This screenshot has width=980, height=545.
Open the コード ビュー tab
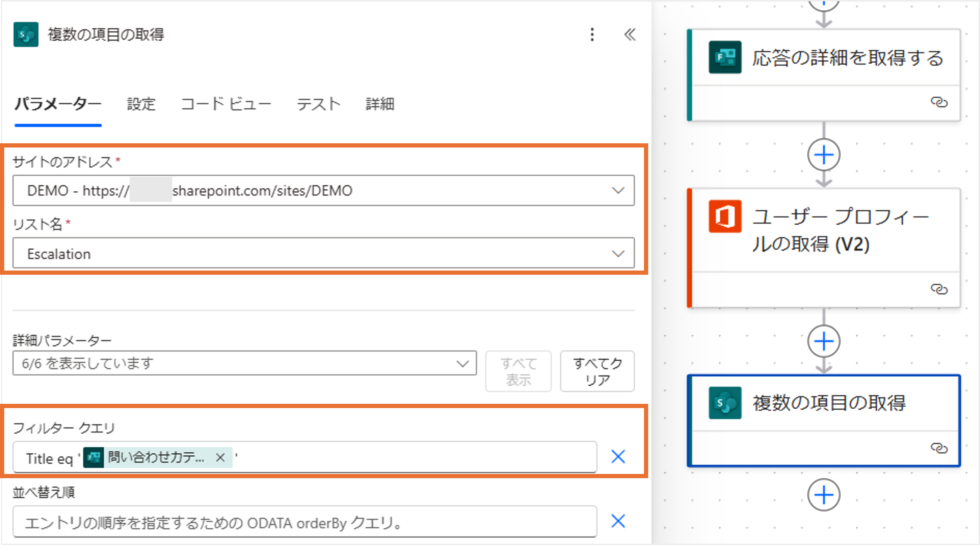tap(226, 104)
